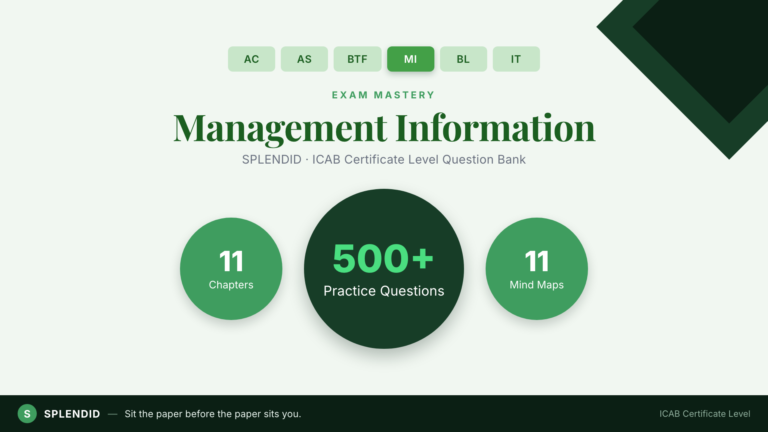This screenshot has height=432, width=768.
Task: Click the green S logo icon
Action: [x=27, y=414]
